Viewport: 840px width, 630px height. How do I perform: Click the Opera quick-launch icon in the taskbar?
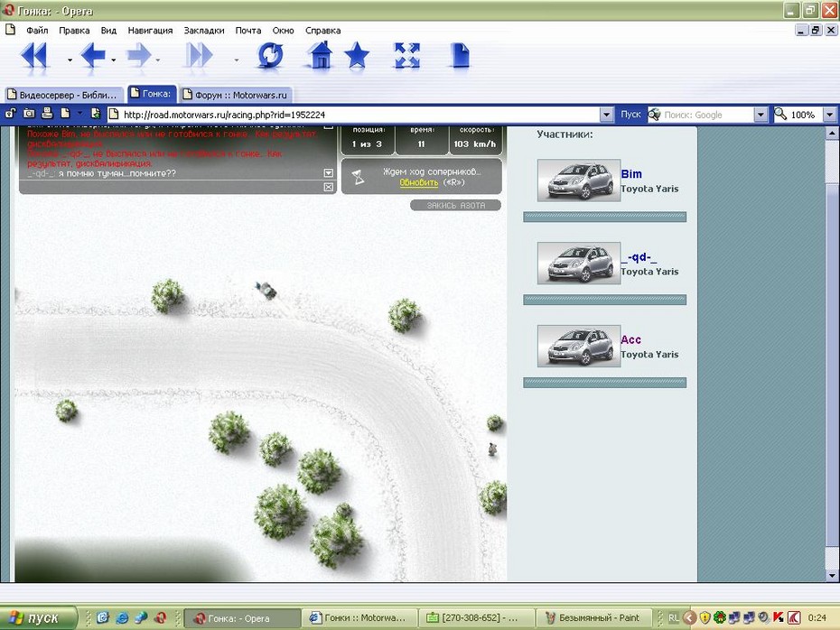click(x=160, y=617)
